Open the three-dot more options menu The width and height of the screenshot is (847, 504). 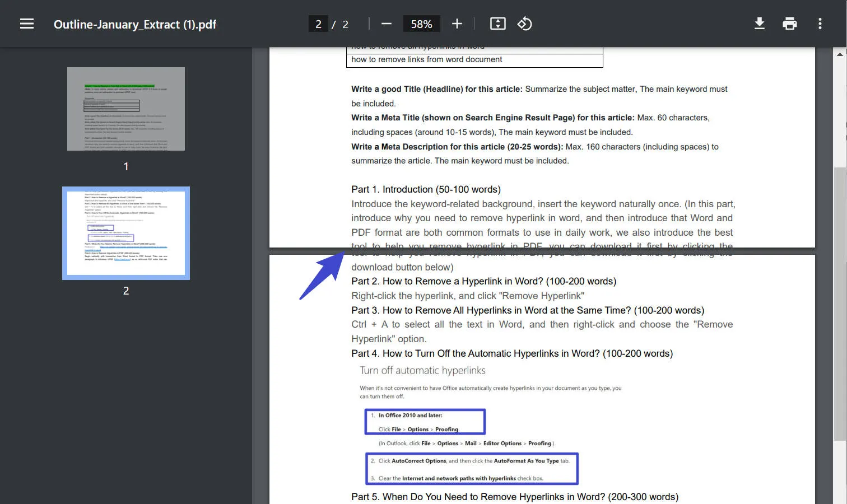pos(820,24)
